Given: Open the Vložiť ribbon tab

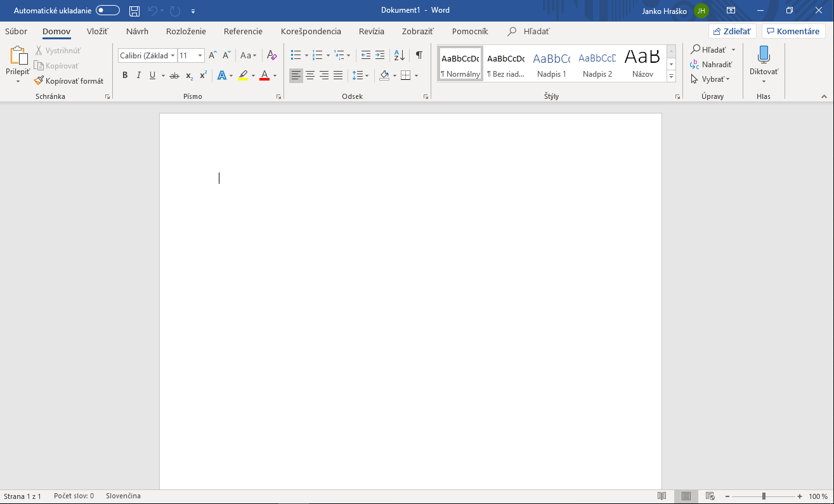Looking at the screenshot, I should pos(98,31).
